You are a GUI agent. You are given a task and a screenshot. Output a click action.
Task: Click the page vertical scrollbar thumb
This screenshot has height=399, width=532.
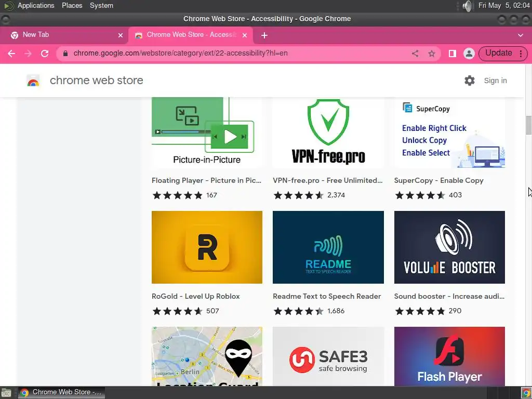click(528, 125)
